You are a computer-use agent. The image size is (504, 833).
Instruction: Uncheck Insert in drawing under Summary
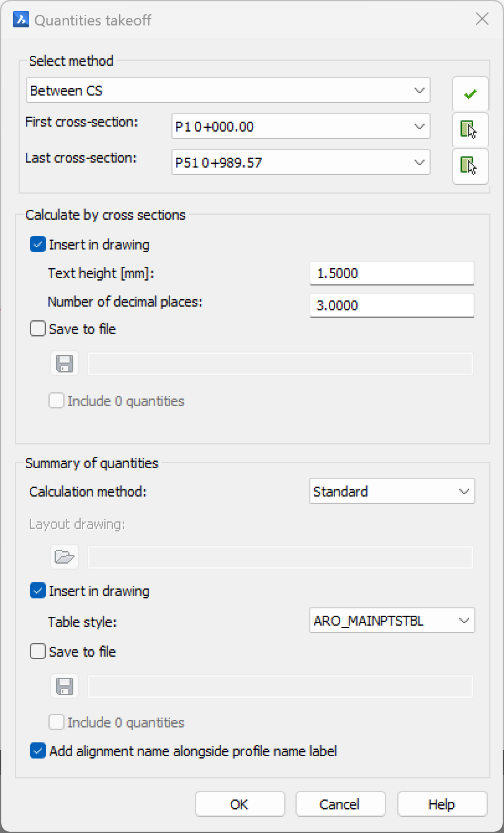coord(38,591)
